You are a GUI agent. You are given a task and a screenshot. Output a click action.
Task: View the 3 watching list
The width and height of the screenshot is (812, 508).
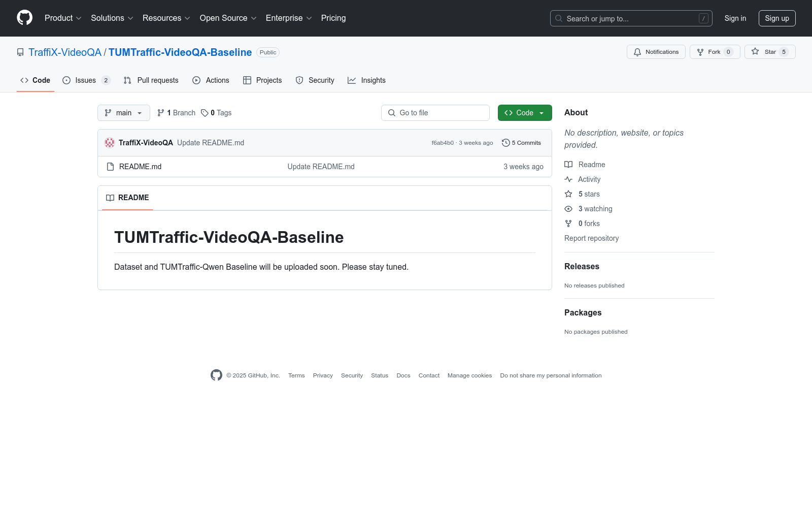tap(588, 209)
